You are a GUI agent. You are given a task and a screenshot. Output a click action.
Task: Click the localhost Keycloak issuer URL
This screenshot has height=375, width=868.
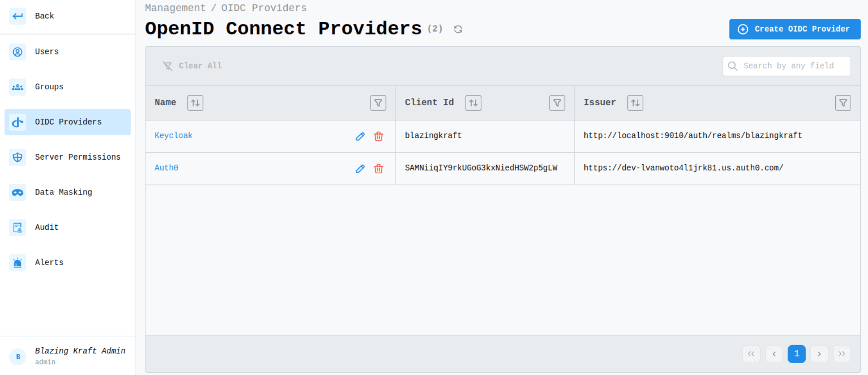pyautogui.click(x=693, y=136)
